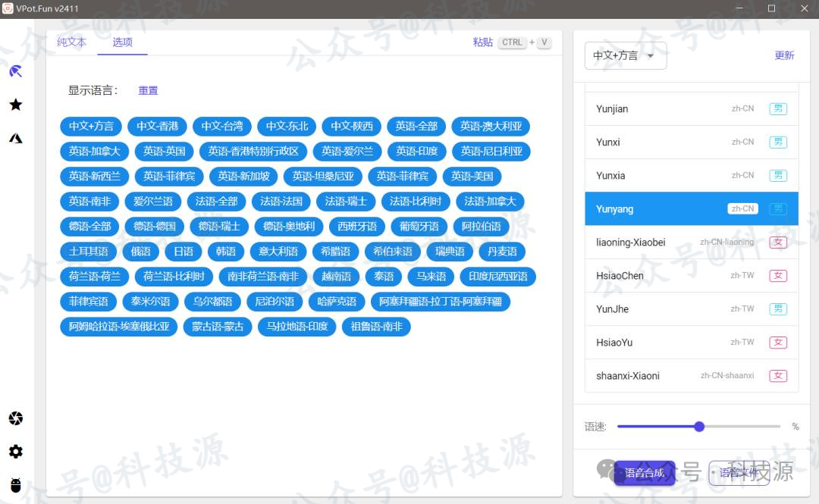Screen dimensions: 819x504
Task: Toggle the 中文-香港 language chip
Action: [157, 127]
